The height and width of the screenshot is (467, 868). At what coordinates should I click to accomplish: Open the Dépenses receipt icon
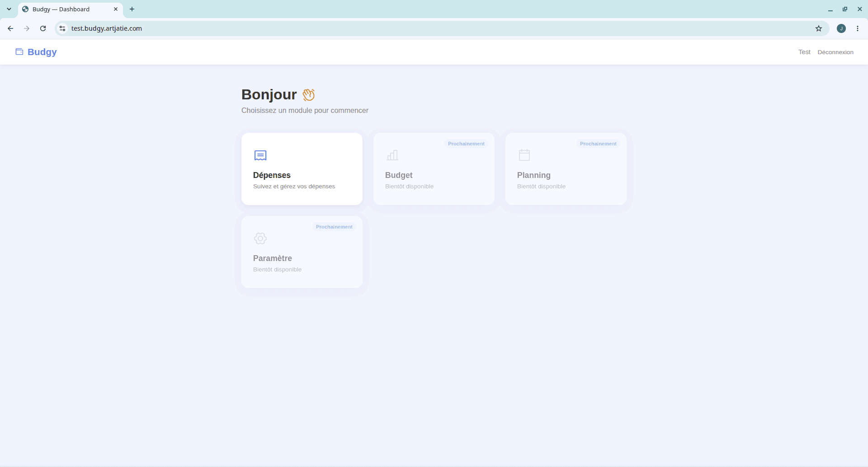pos(260,155)
